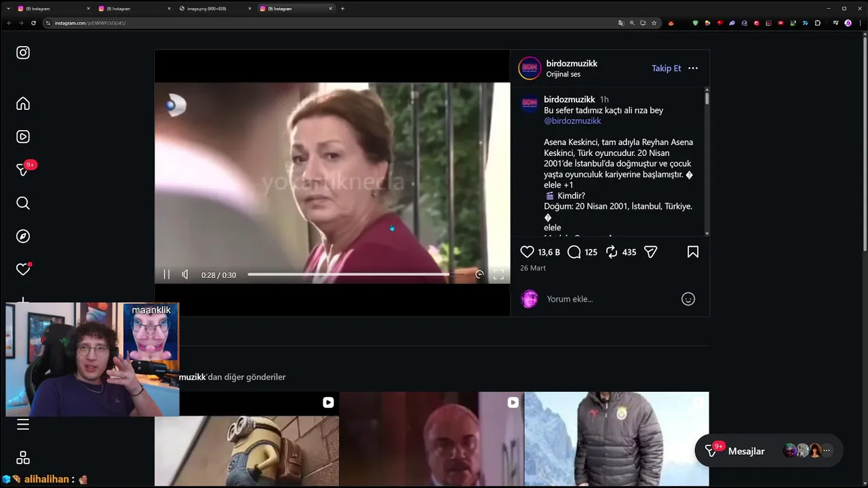
Task: Open Reels from the sidebar
Action: (x=23, y=137)
